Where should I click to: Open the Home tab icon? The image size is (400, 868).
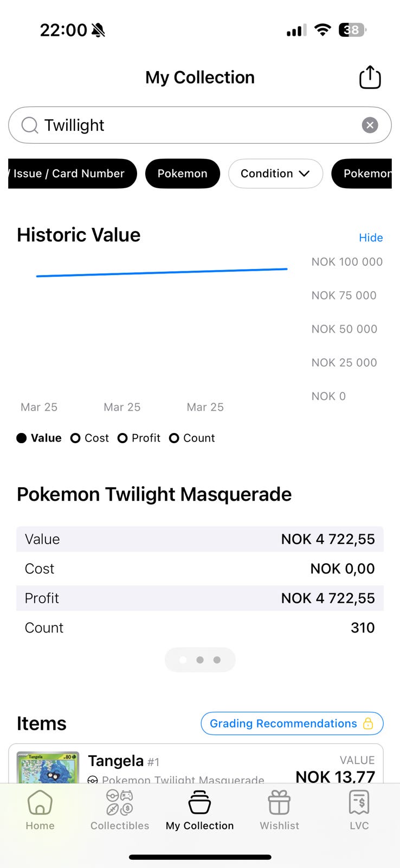(x=40, y=803)
